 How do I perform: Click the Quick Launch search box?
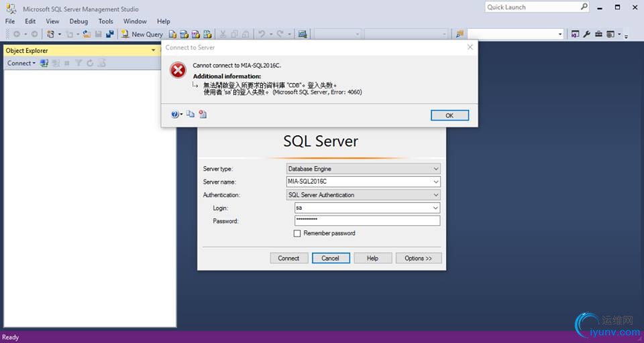tap(537, 7)
